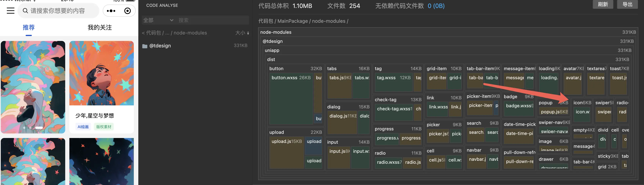Image resolution: width=644 pixels, height=185 pixels.
Task: Switch to the 我的关注 tab
Action: point(99,27)
